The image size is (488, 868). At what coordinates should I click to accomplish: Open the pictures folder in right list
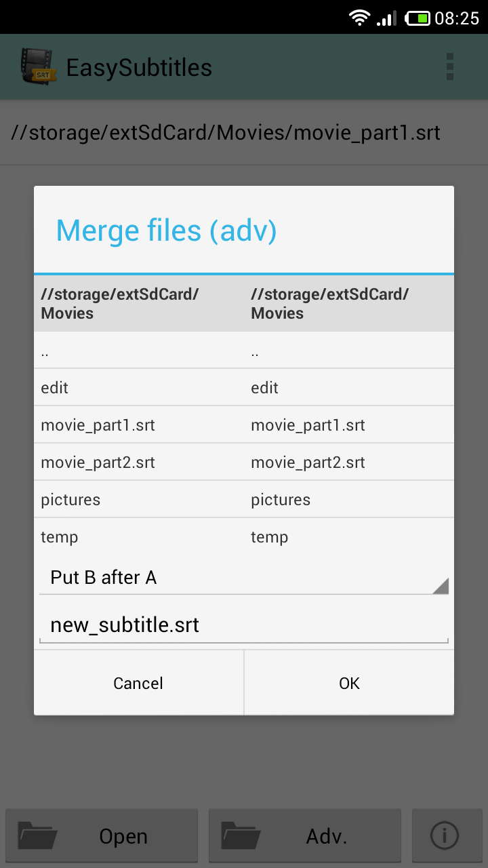281,500
